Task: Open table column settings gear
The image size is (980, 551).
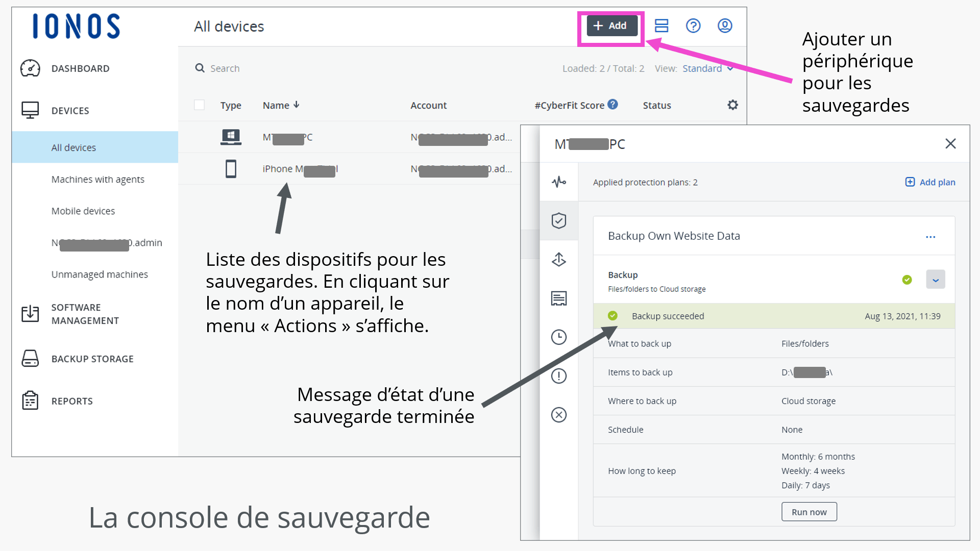Action: click(732, 105)
